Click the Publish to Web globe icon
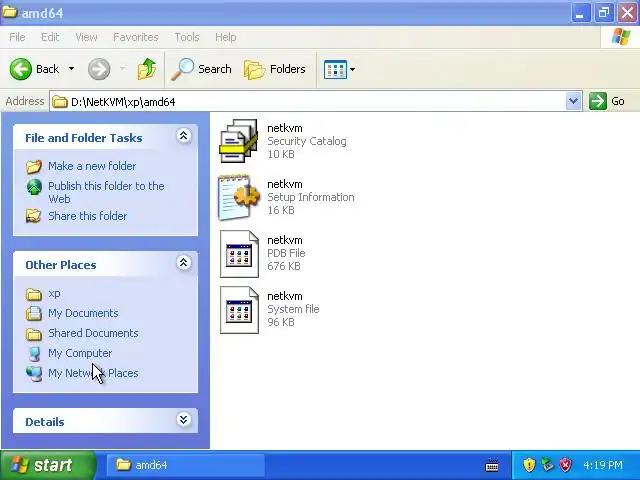 (x=34, y=187)
